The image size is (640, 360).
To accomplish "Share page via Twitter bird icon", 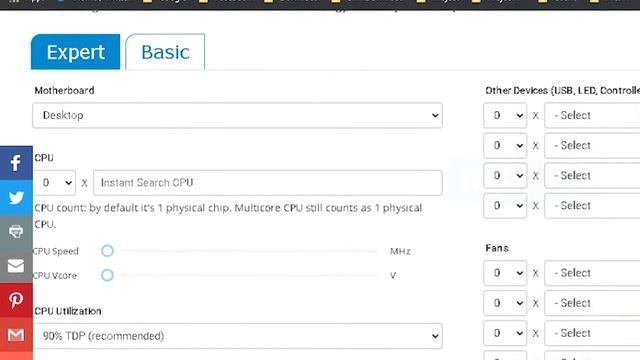I will [16, 198].
